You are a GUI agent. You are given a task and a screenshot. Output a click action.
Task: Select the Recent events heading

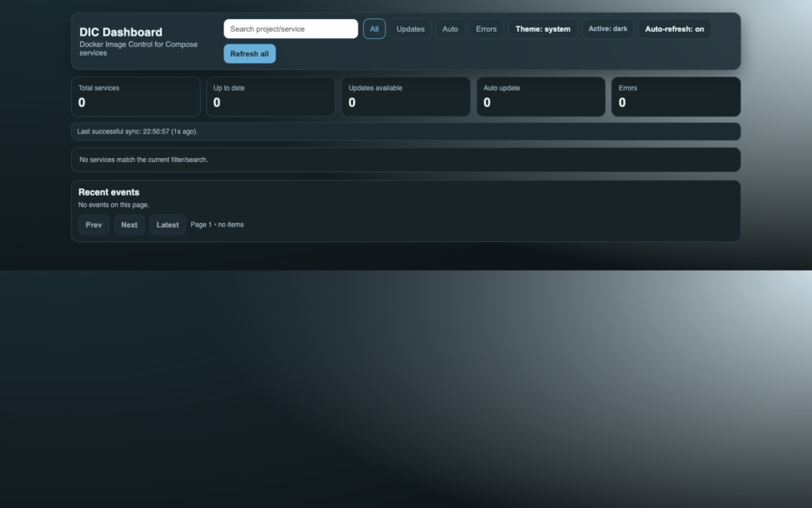click(108, 192)
